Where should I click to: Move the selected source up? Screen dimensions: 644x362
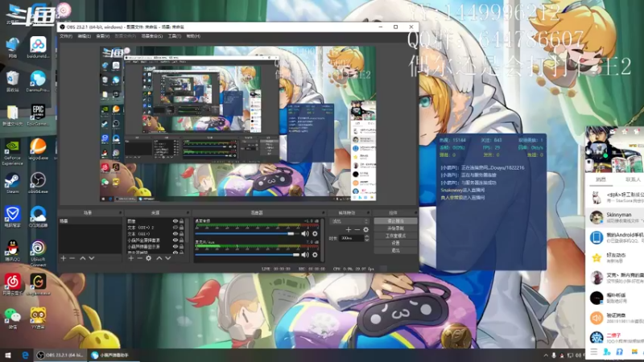[159, 258]
